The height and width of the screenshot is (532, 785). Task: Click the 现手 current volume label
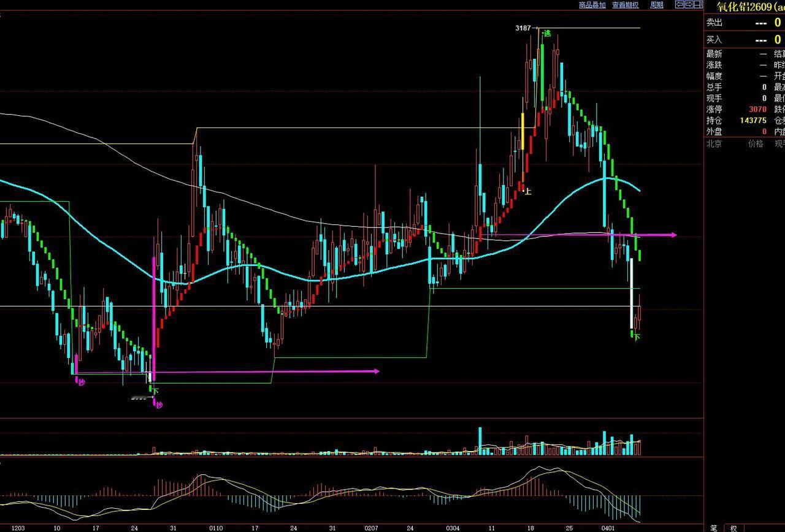pyautogui.click(x=714, y=98)
